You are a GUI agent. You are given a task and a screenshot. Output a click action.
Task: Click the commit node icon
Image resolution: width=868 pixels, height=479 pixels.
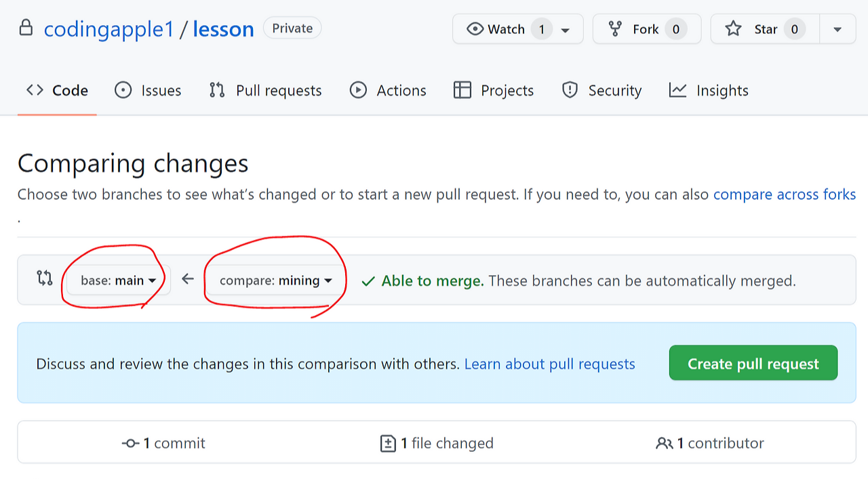pyautogui.click(x=131, y=444)
